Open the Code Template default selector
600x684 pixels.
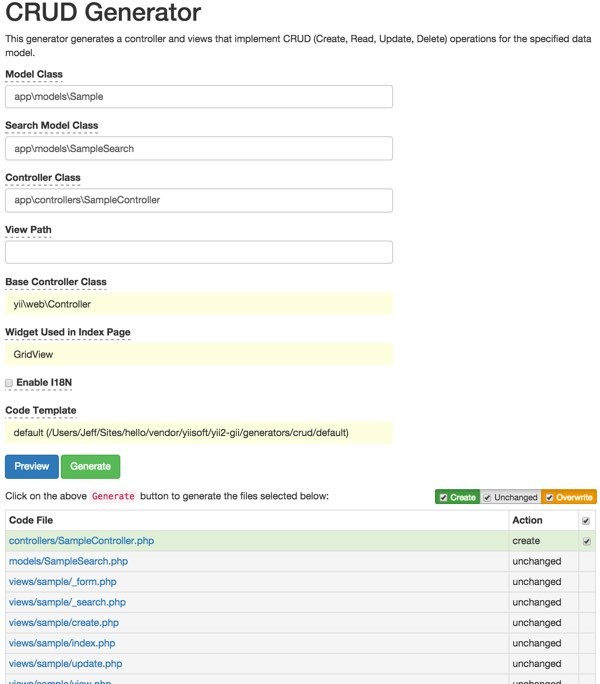[199, 433]
